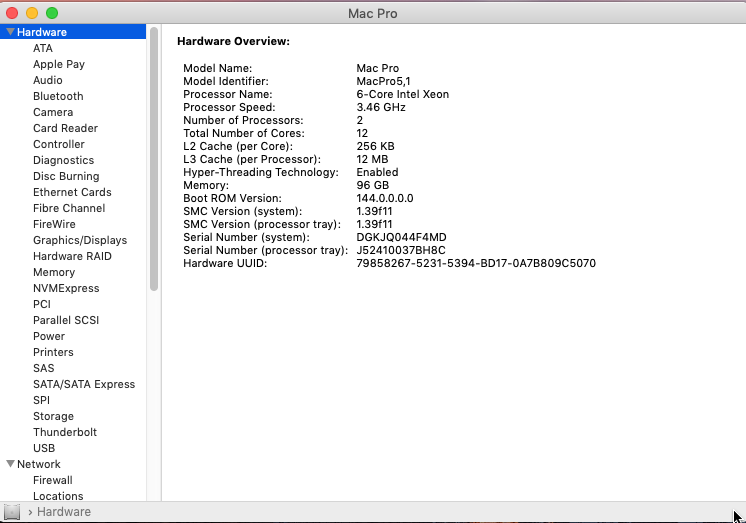Open Apple Pay hardware section

coord(59,64)
